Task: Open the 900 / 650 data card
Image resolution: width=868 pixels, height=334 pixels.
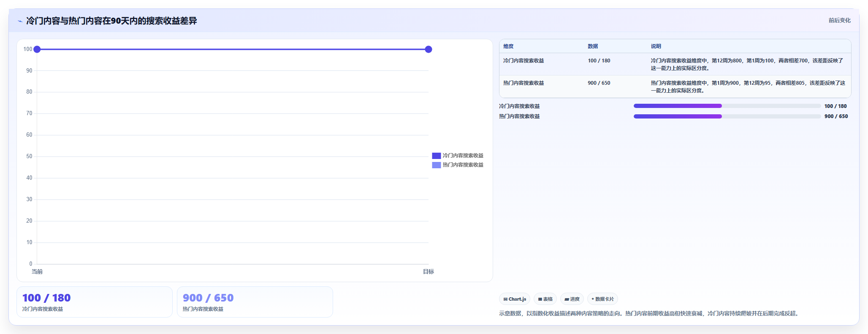Action: pyautogui.click(x=255, y=302)
